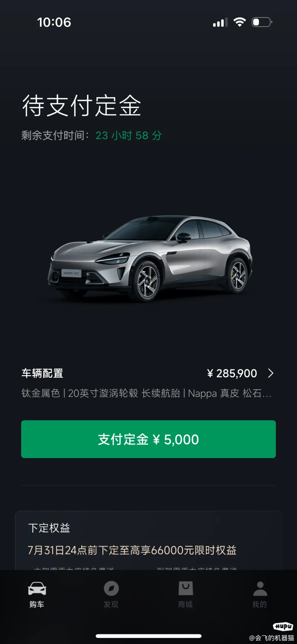Open the ¥ 285,900 price details
297x644 pixels.
coord(232,373)
